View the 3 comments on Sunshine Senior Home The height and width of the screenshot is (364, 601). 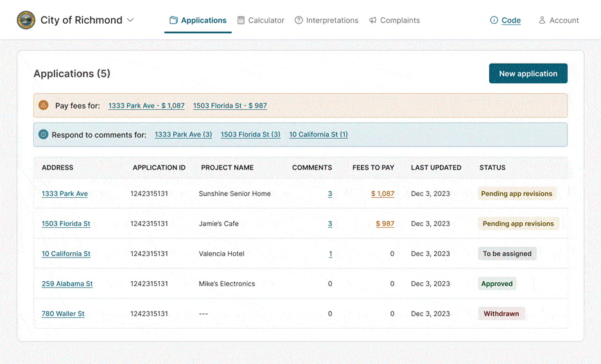(330, 194)
